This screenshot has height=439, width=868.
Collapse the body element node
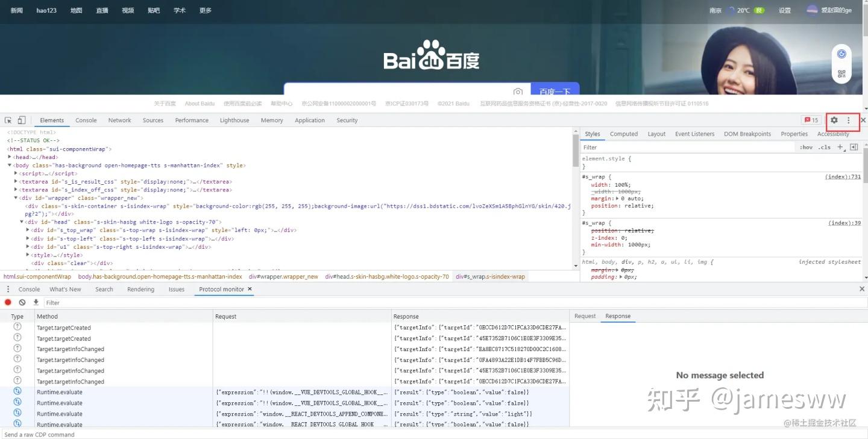(10, 165)
